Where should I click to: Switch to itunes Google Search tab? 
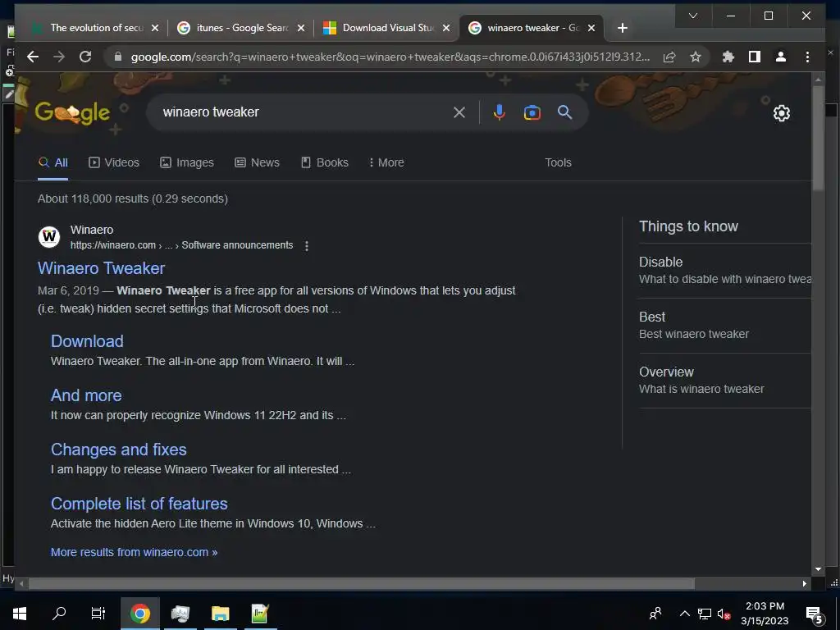pos(241,28)
